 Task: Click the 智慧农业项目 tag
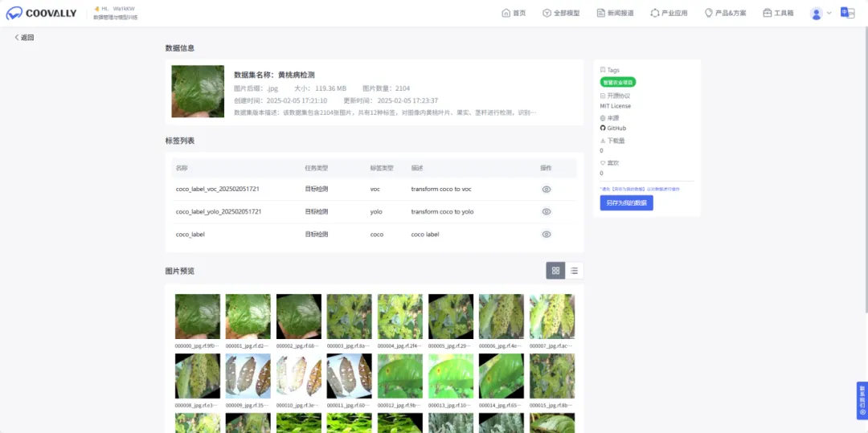(618, 83)
